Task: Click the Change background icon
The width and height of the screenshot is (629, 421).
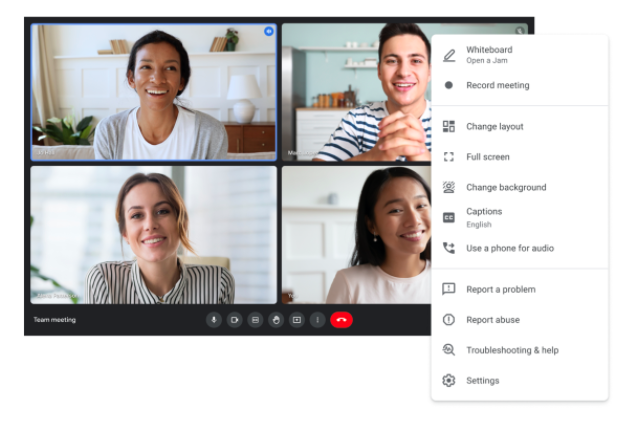Action: click(449, 187)
